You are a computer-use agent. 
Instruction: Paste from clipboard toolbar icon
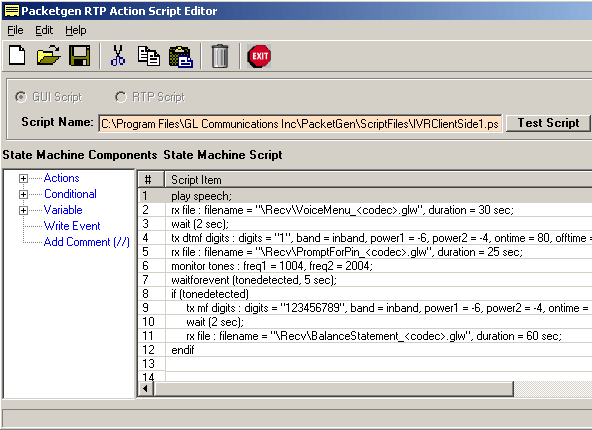[180, 57]
